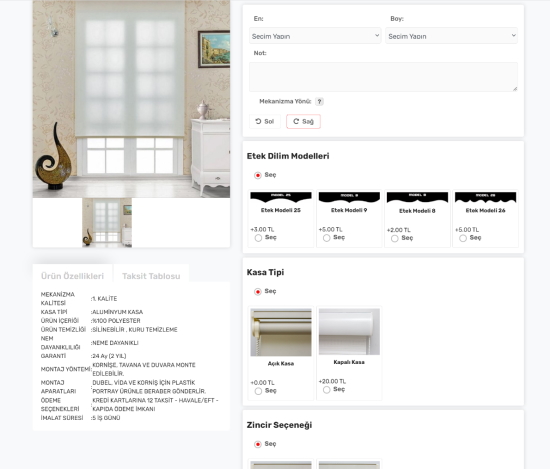Click the roller blind thumbnail under main photo

coord(107,223)
